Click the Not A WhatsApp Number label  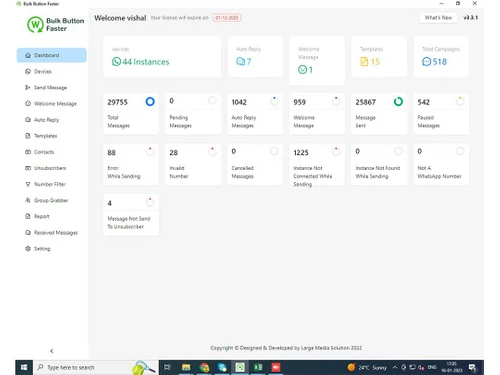pos(439,172)
